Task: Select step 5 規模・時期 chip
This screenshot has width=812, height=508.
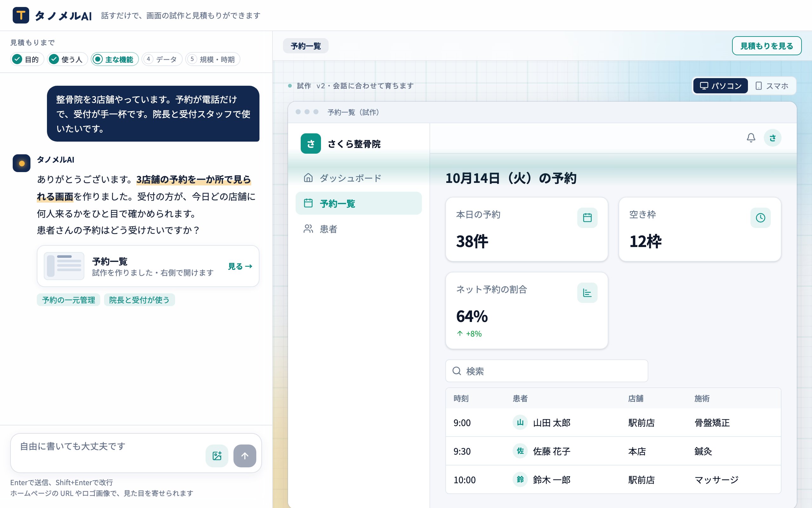Action: click(213, 59)
